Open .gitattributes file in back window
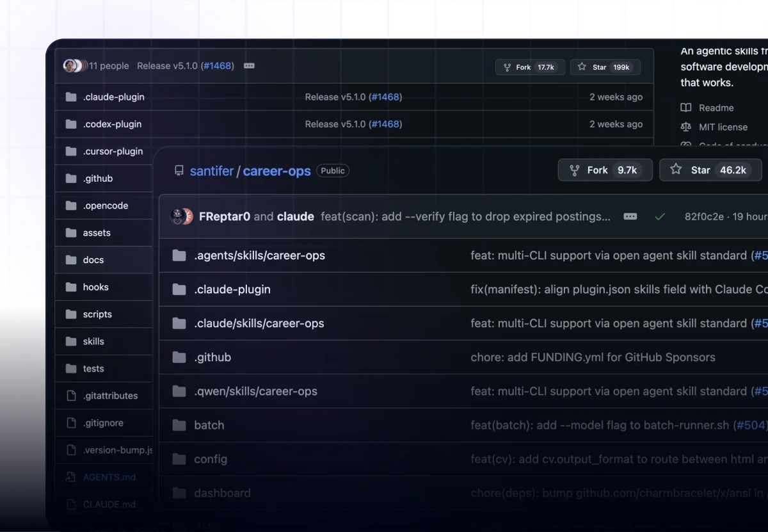768x532 pixels. pyautogui.click(x=110, y=396)
